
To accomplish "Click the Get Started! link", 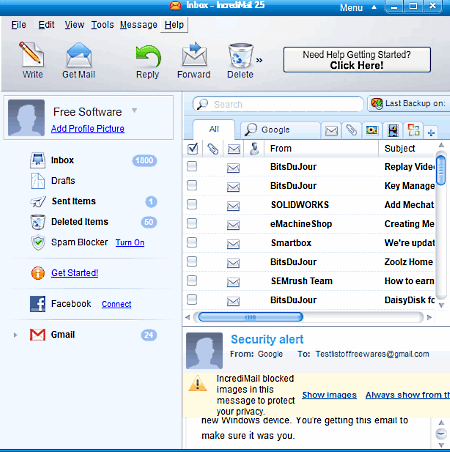I will 75,273.
